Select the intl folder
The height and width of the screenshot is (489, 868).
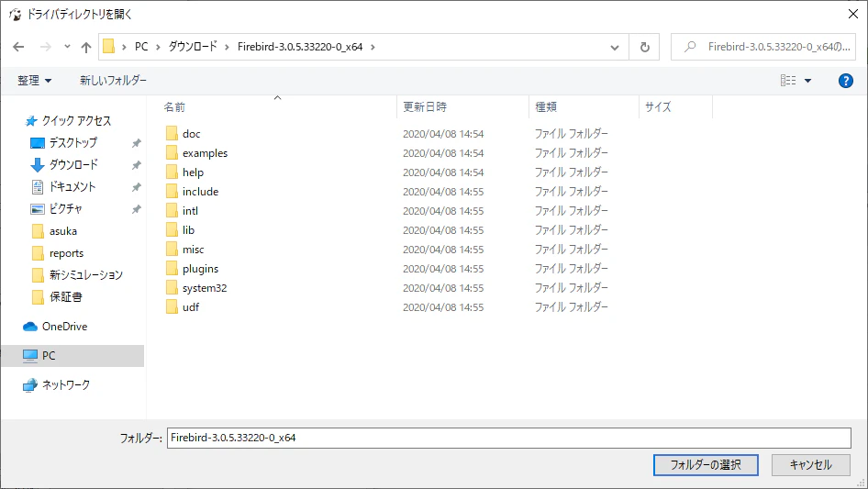point(190,211)
